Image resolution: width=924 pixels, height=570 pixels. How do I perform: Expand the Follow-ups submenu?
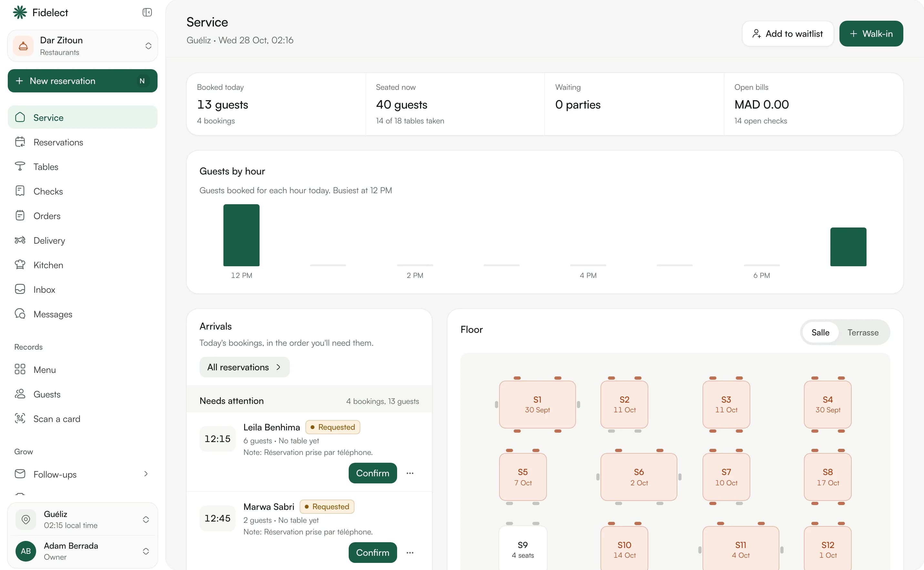click(x=83, y=474)
